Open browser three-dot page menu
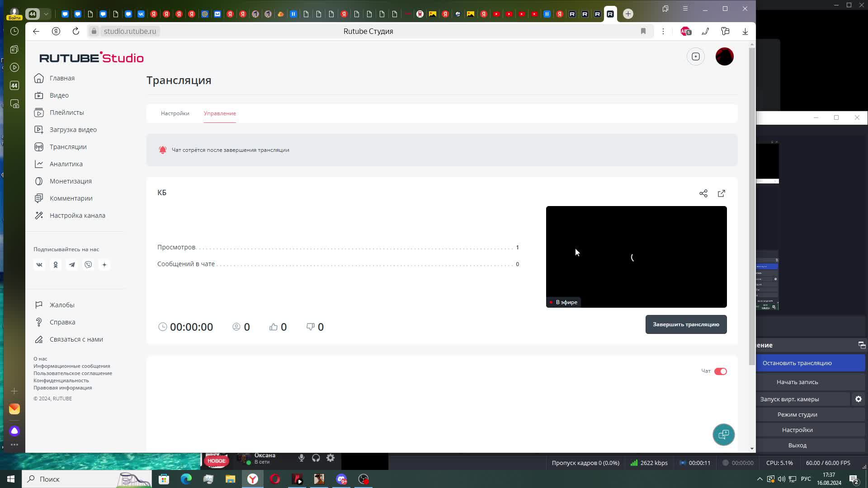This screenshot has width=868, height=488. tap(663, 31)
